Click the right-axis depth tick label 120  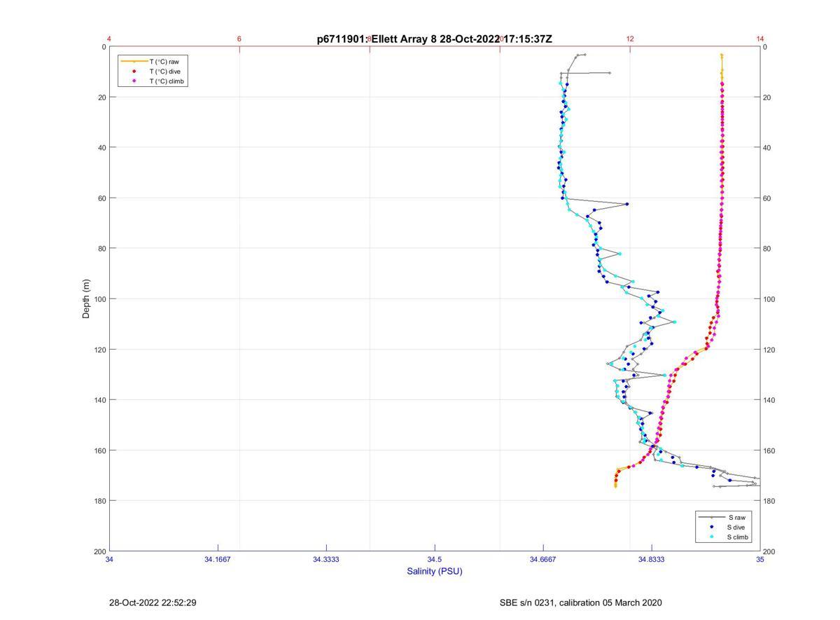tap(770, 350)
